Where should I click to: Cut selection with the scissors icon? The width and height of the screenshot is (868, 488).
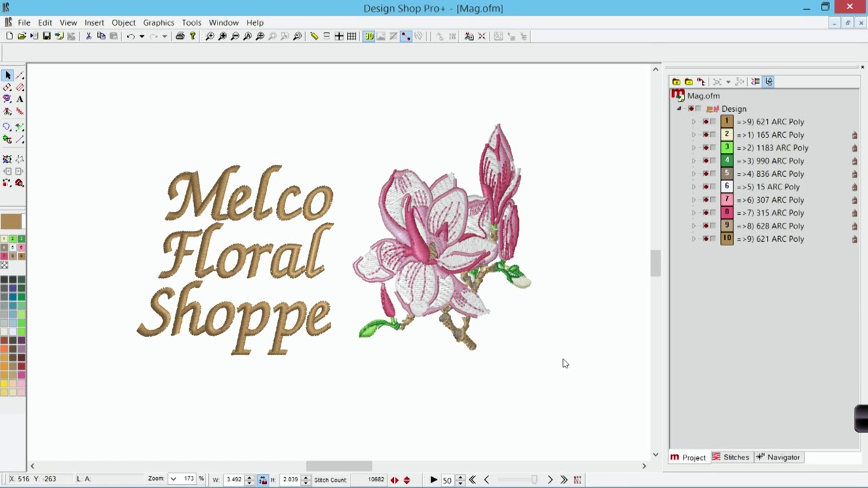click(x=88, y=36)
